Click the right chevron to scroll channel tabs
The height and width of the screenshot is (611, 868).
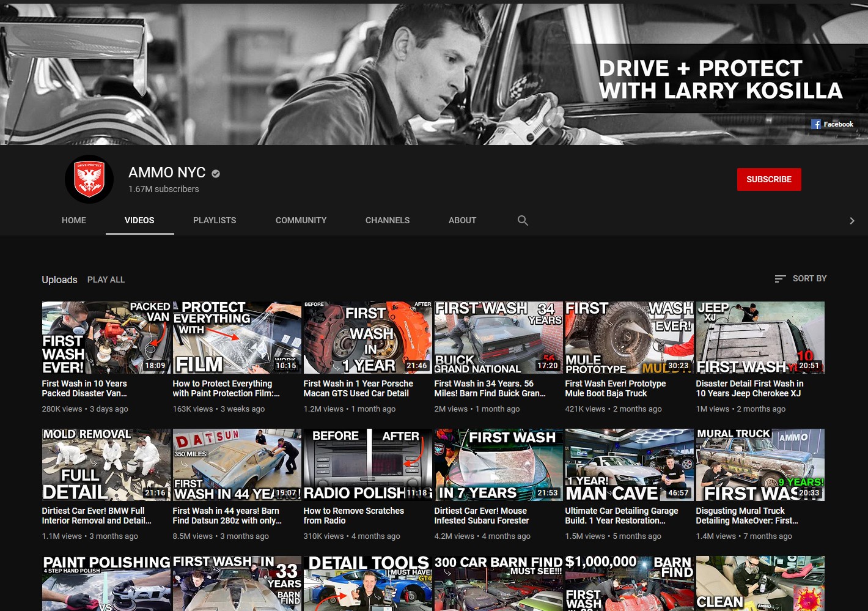[x=852, y=221]
